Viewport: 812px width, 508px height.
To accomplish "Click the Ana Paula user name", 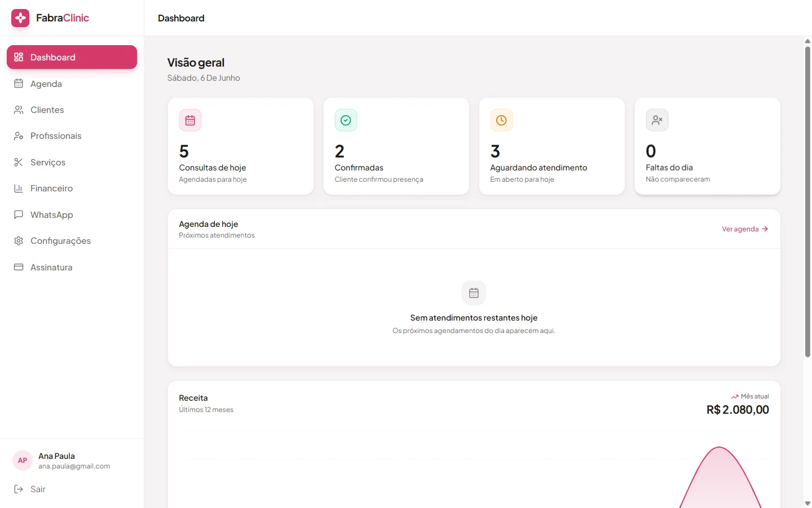I will point(56,456).
